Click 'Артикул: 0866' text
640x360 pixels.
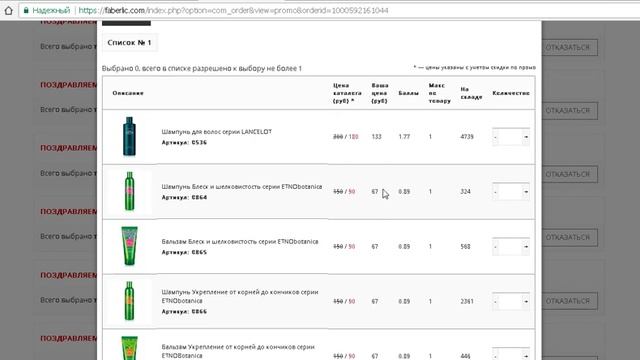[184, 311]
